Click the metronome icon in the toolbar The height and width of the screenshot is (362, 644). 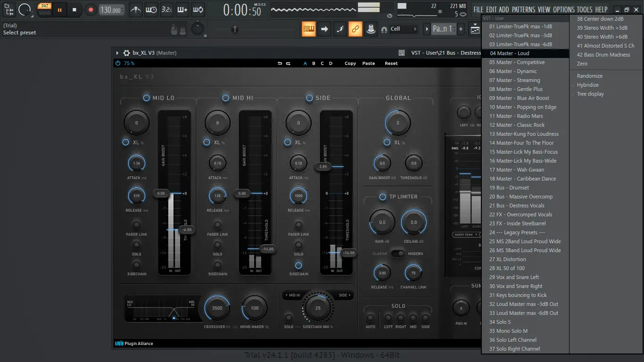[x=136, y=9]
